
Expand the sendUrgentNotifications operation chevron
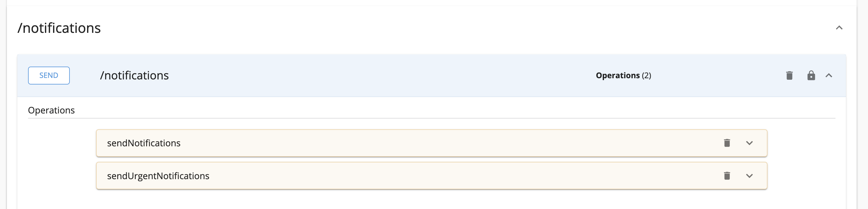(749, 176)
